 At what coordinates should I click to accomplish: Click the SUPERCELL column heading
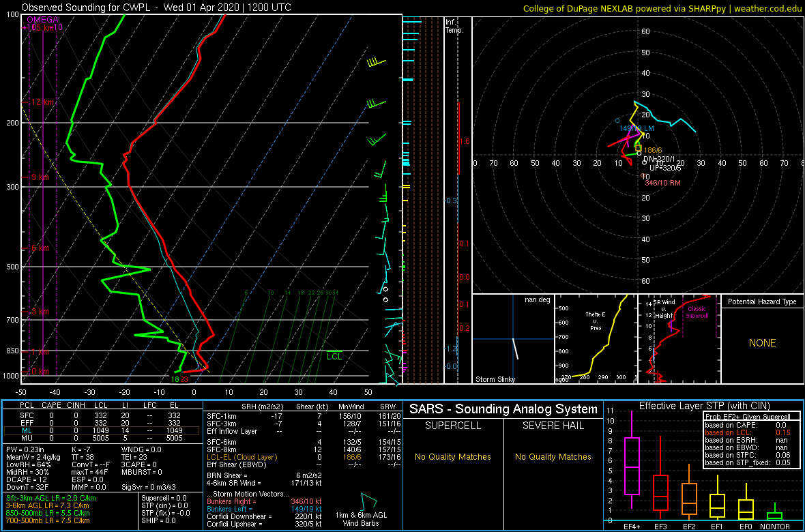pos(453,425)
